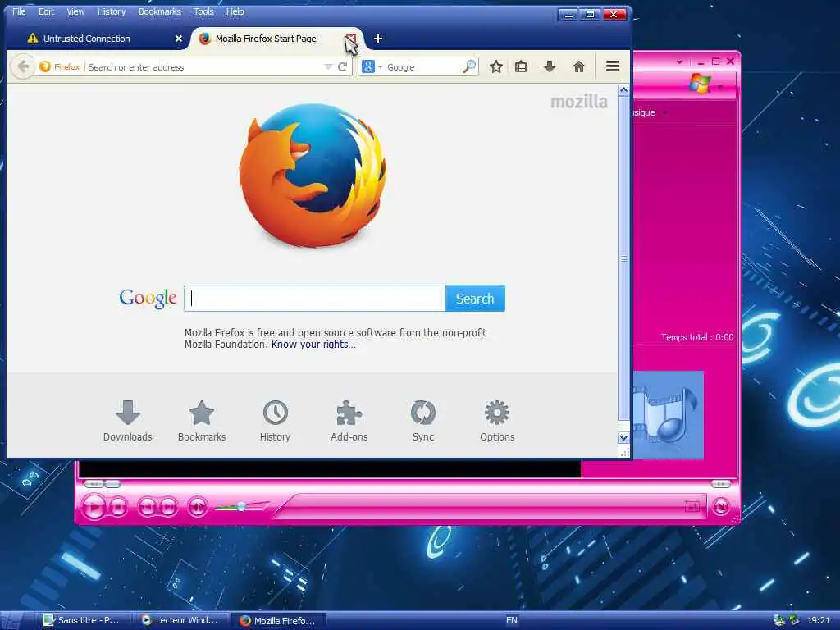
Task: Open the Edit menu in Firefox
Action: click(46, 11)
